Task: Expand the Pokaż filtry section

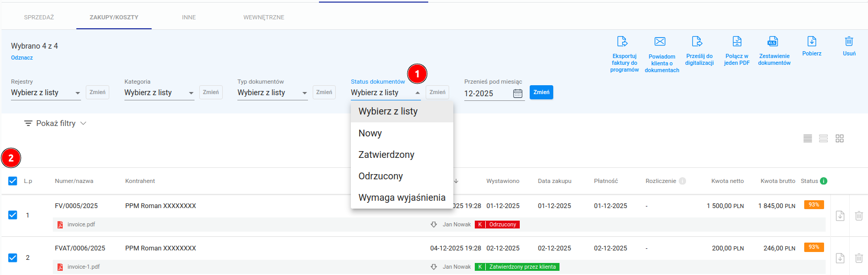Action: (55, 123)
